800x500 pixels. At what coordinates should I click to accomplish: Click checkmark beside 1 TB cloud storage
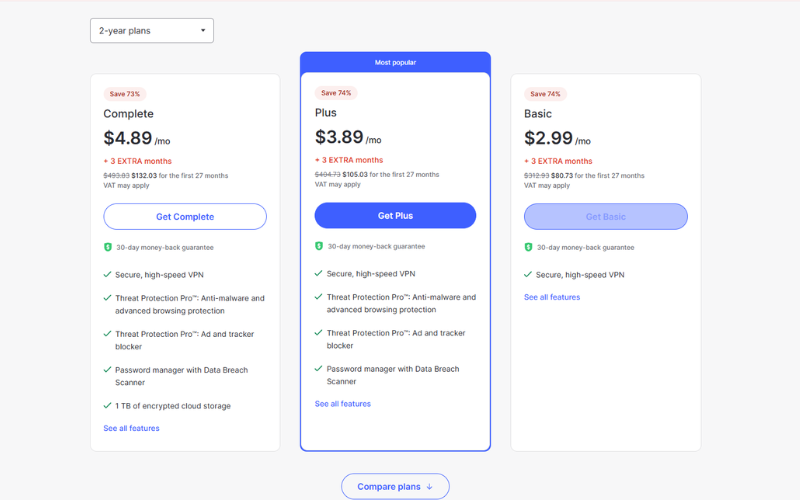(107, 406)
